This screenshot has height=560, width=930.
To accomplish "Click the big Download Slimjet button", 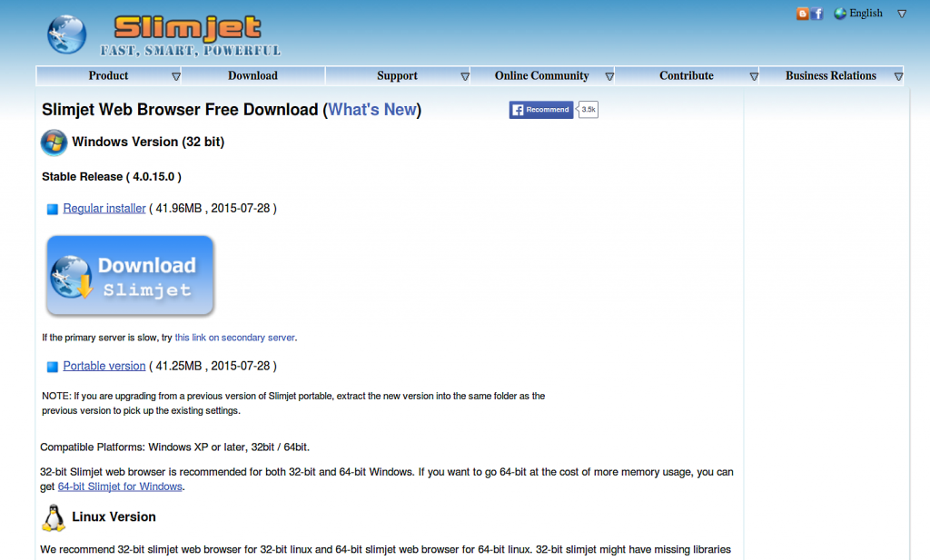I will pos(130,276).
